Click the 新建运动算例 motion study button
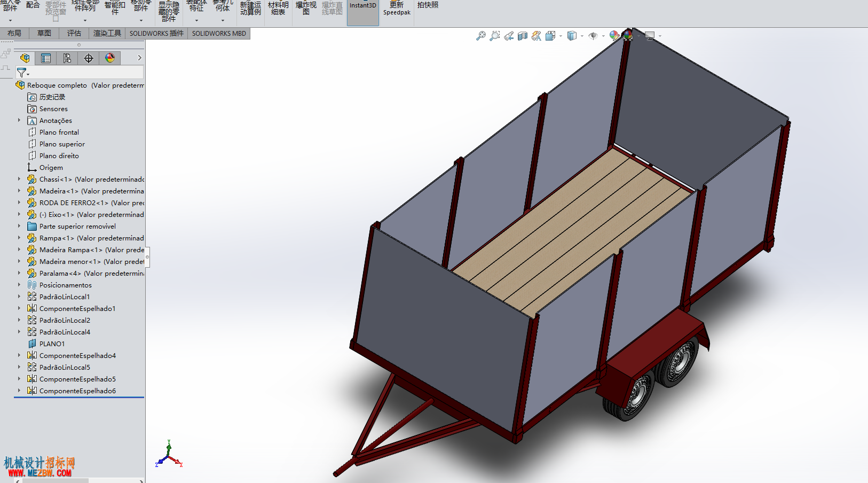Image resolution: width=868 pixels, height=483 pixels. 250,8
